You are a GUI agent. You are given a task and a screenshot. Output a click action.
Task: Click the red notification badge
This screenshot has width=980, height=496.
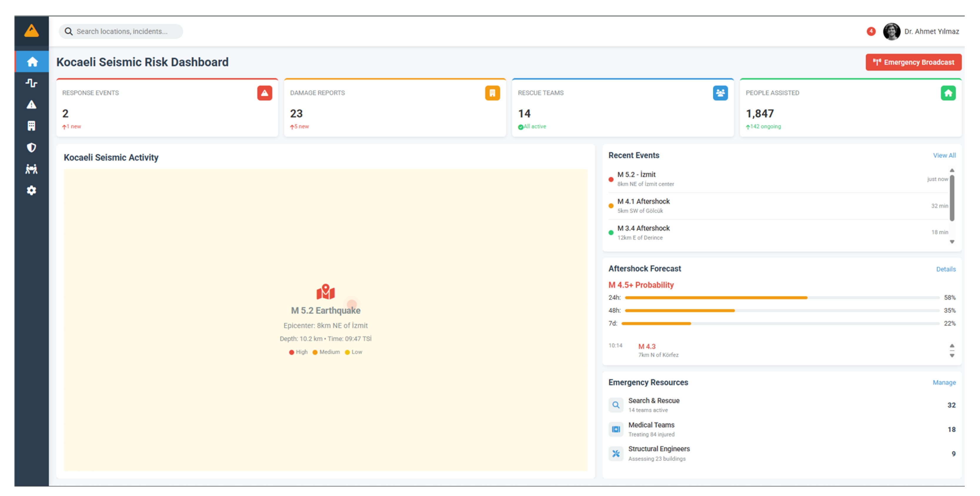tap(871, 31)
